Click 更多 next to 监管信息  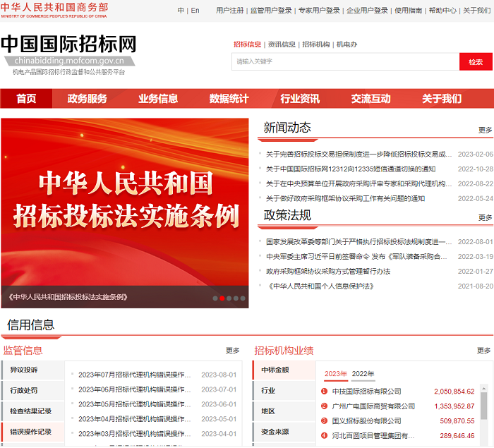(x=232, y=351)
